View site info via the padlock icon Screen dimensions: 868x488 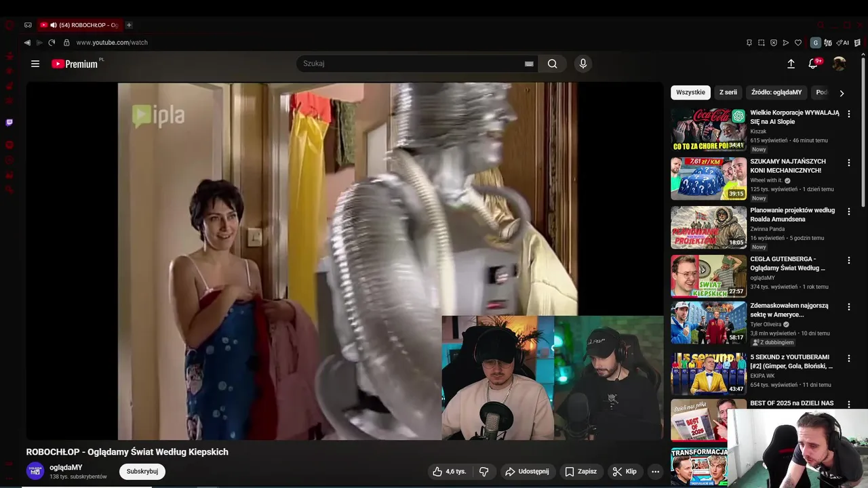(66, 43)
